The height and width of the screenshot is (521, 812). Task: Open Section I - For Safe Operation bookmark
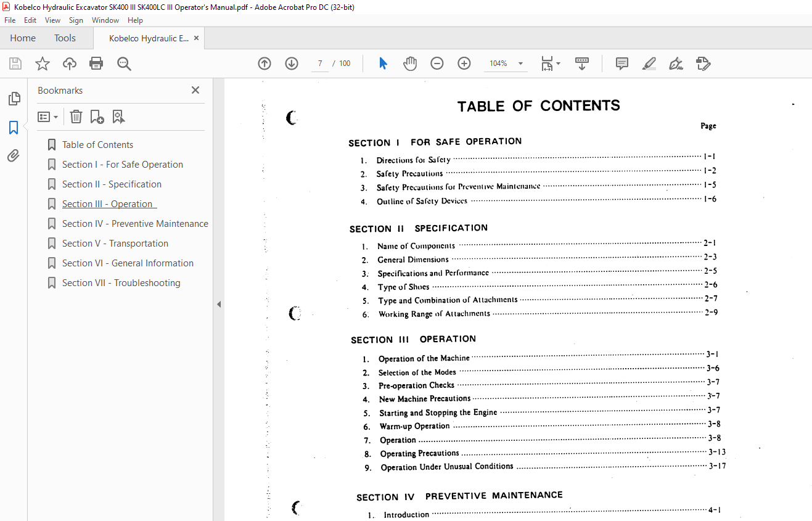tap(123, 165)
